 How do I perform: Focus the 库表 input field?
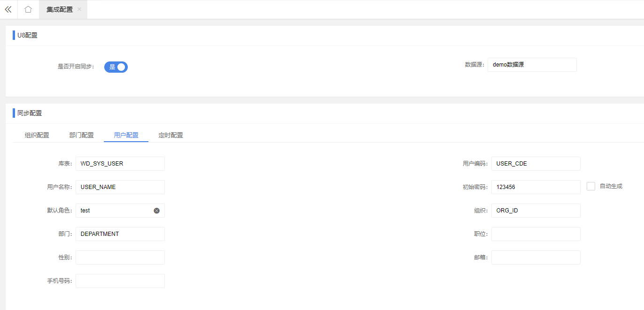[120, 164]
